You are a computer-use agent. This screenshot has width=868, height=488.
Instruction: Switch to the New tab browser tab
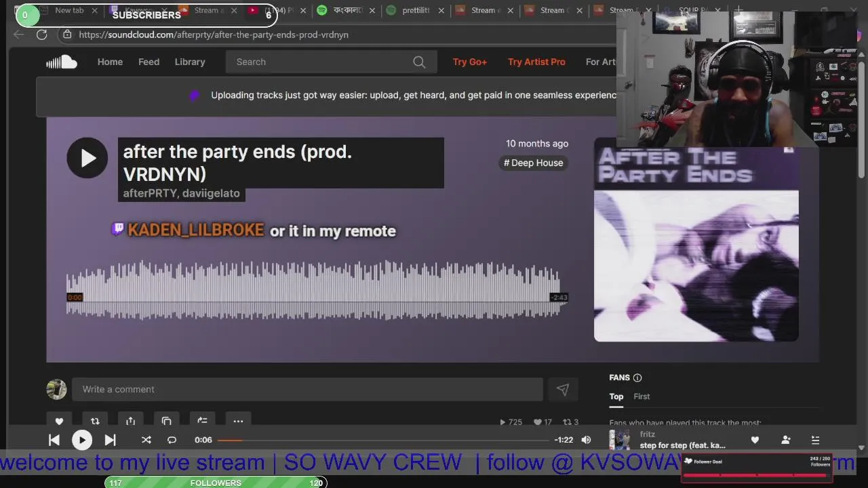68,10
